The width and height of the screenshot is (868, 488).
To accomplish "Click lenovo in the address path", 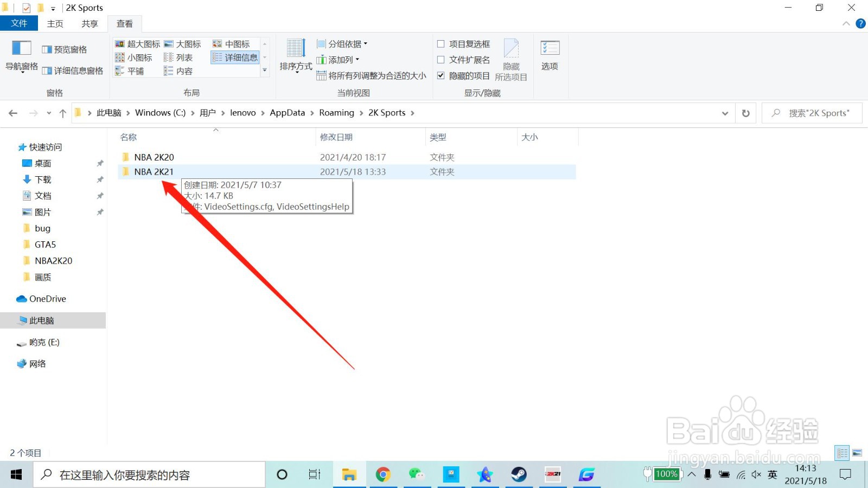I will point(243,113).
